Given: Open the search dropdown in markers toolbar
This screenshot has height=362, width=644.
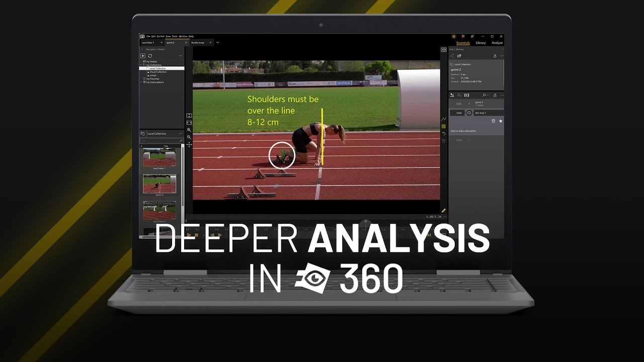Looking at the screenshot, I should [x=485, y=95].
